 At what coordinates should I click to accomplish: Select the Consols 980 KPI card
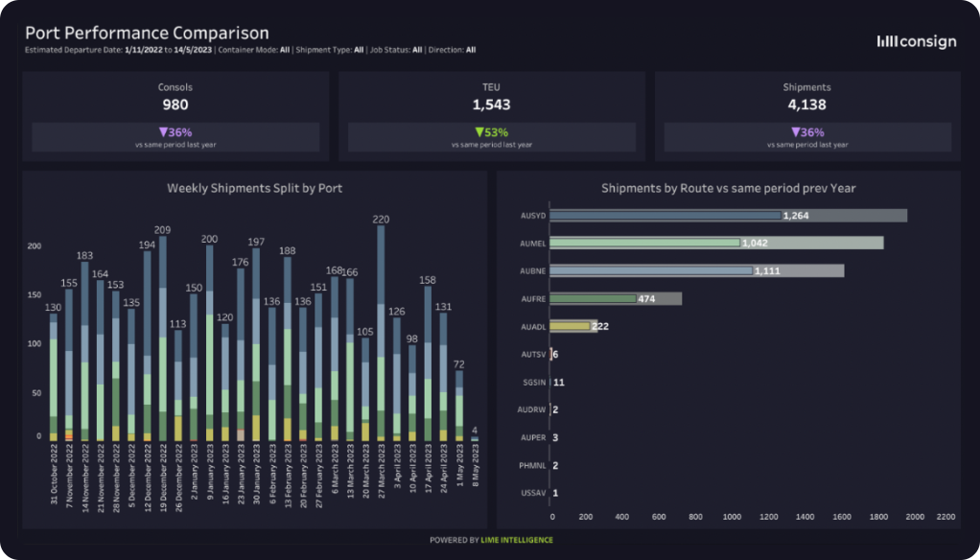point(175,115)
